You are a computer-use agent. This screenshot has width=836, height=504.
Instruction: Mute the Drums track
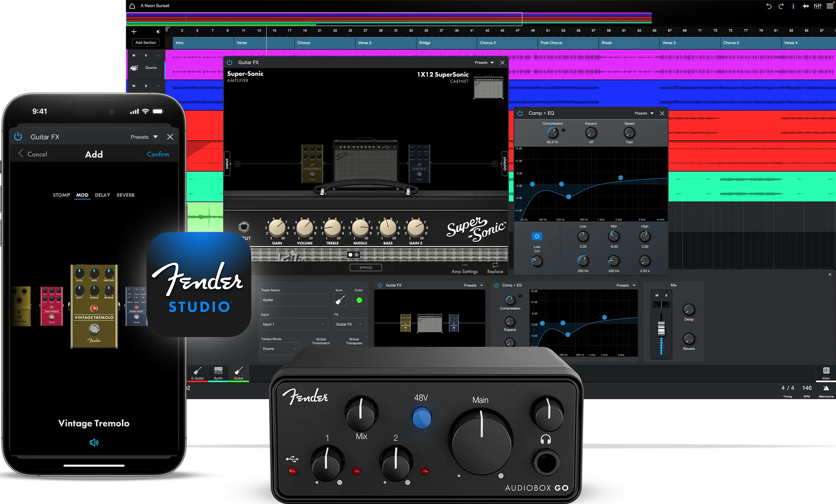coord(134,55)
